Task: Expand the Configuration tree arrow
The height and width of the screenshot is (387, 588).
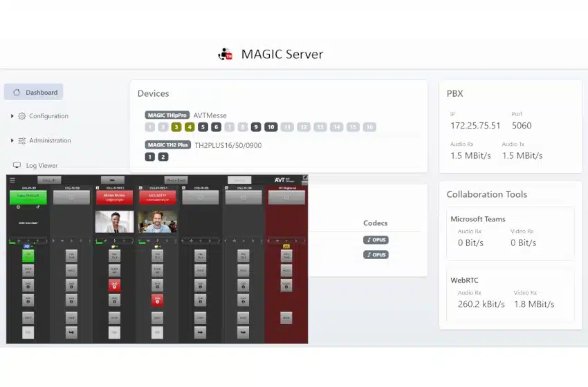Action: pos(12,116)
